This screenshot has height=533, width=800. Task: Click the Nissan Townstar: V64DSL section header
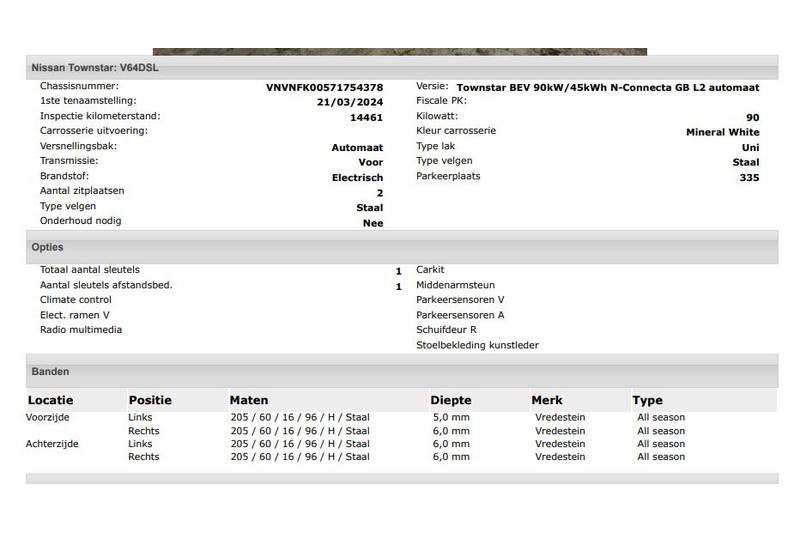[x=95, y=67]
